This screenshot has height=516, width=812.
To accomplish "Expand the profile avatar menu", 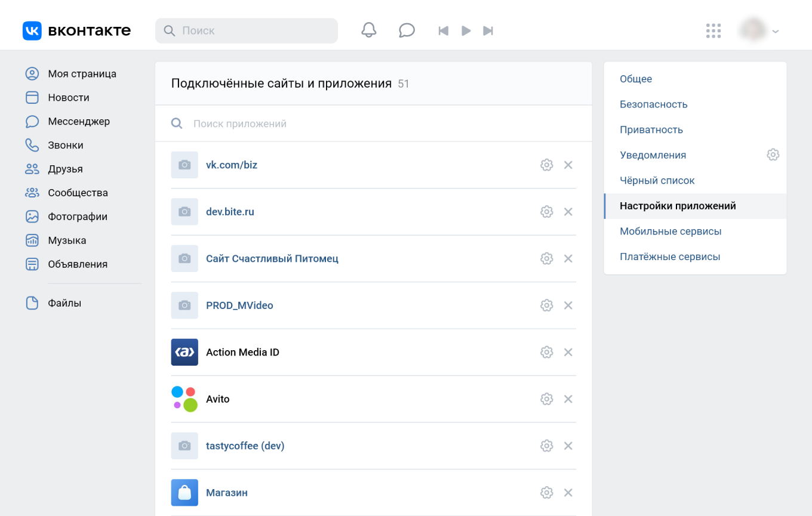I will (759, 30).
